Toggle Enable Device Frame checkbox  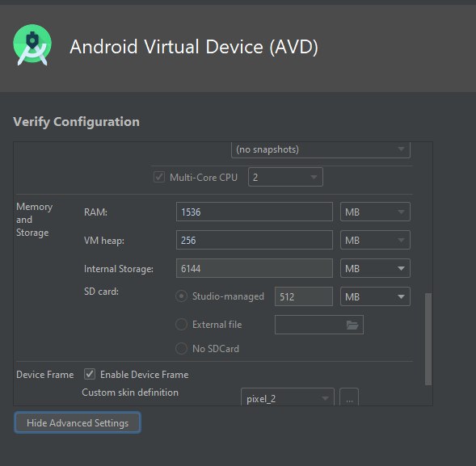tap(90, 374)
